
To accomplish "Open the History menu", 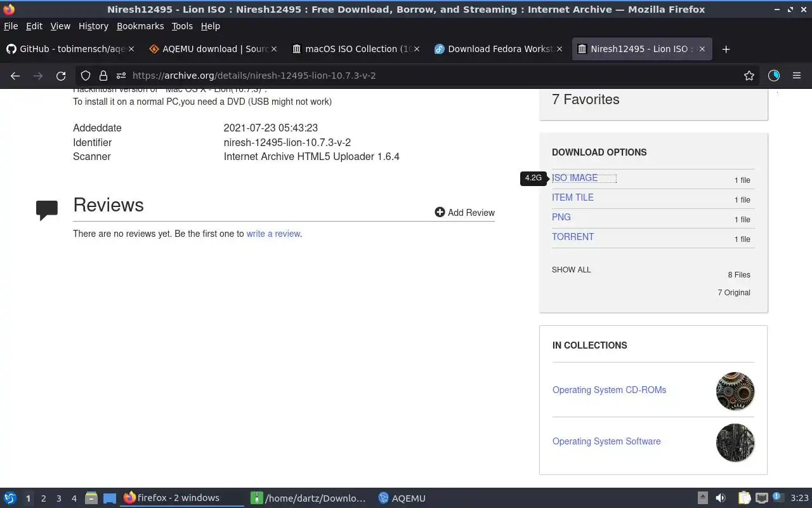I will coord(93,26).
